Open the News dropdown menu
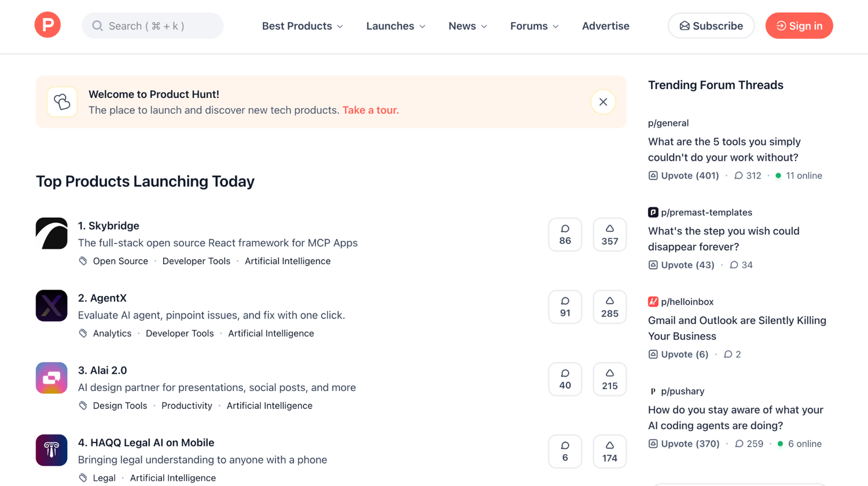 point(468,26)
